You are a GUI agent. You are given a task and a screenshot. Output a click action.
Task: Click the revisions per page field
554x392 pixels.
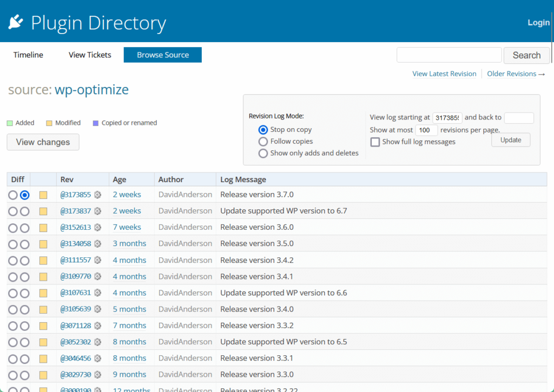[x=426, y=130]
